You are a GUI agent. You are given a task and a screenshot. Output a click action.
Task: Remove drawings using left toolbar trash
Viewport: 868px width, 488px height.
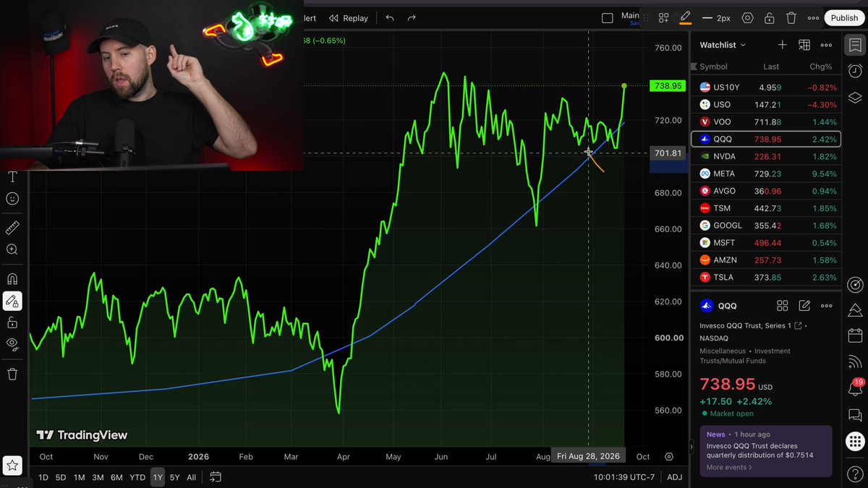(12, 374)
